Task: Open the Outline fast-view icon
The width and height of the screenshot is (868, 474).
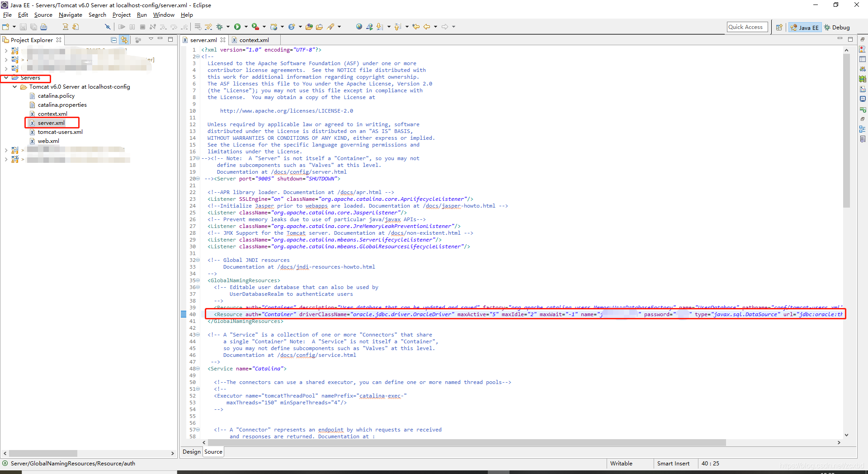Action: [863, 129]
